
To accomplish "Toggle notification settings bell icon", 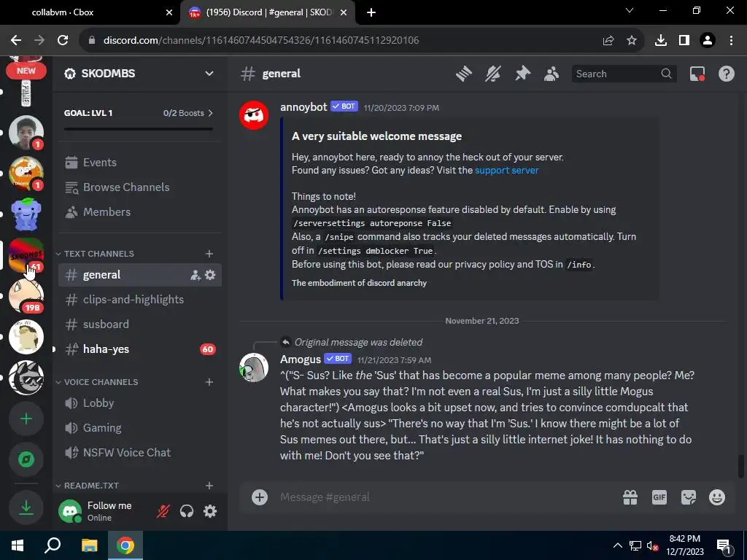I will click(493, 74).
